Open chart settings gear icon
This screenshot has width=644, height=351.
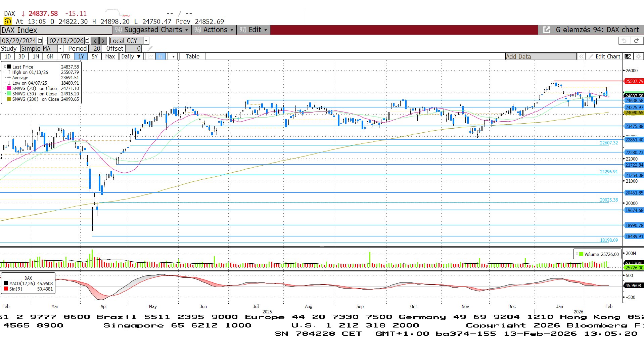coord(638,56)
